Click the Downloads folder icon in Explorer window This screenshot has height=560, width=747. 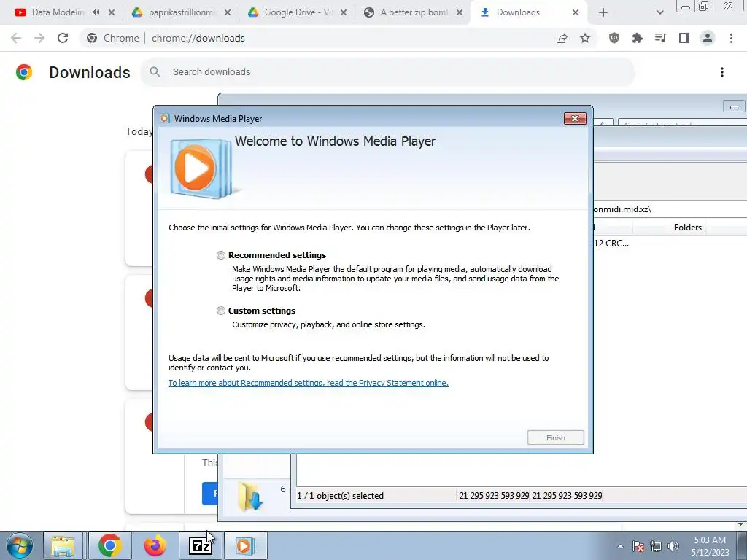[x=251, y=497]
